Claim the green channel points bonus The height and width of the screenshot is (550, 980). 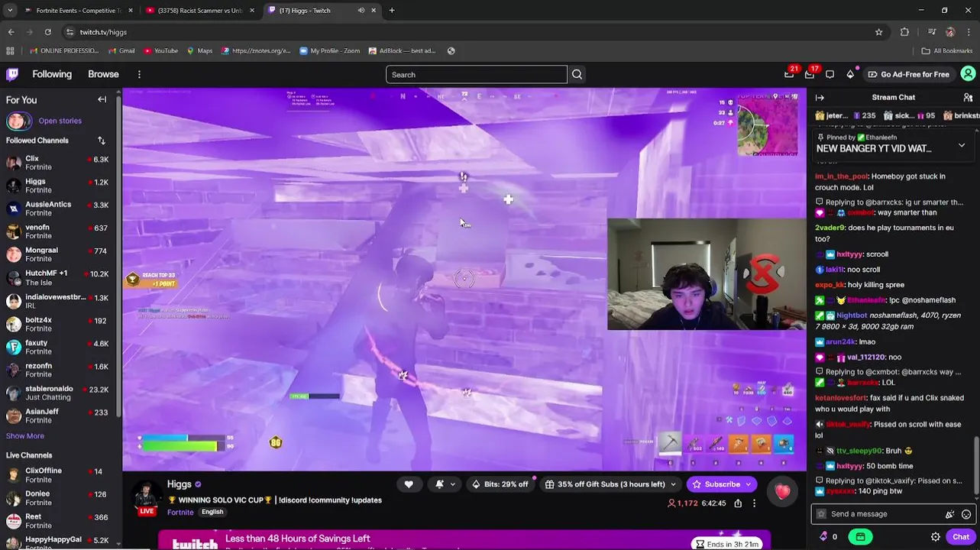(861, 536)
